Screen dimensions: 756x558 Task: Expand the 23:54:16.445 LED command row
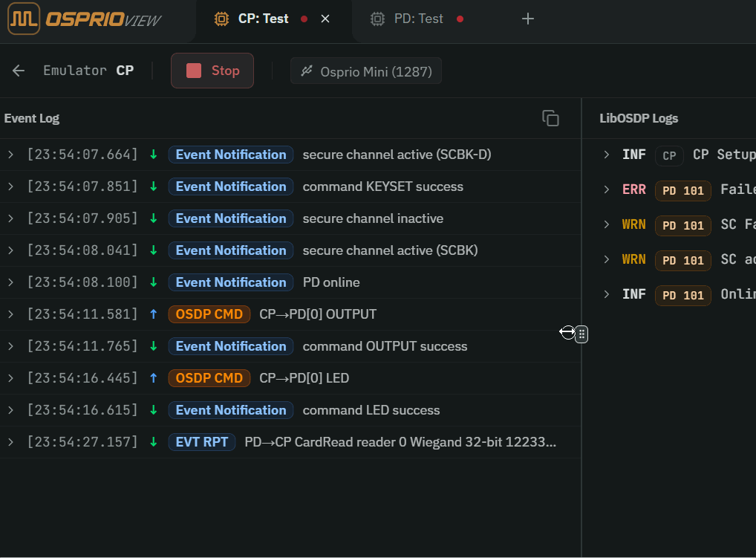tap(10, 378)
